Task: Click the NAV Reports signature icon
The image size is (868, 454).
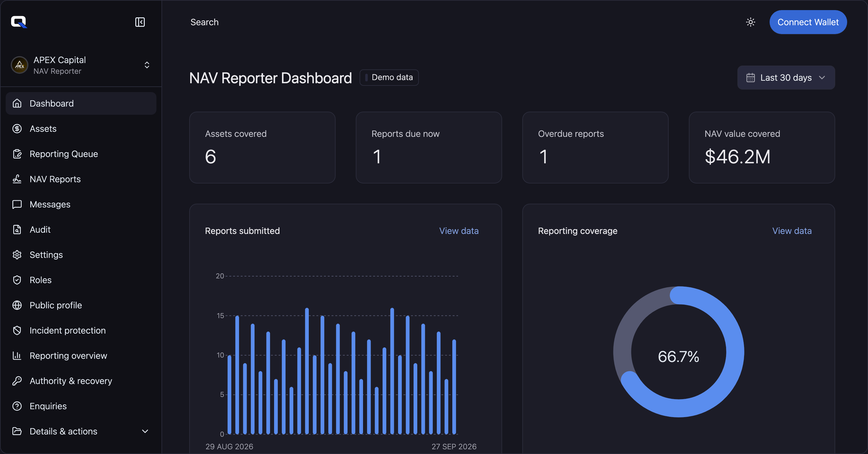Action: click(x=17, y=179)
